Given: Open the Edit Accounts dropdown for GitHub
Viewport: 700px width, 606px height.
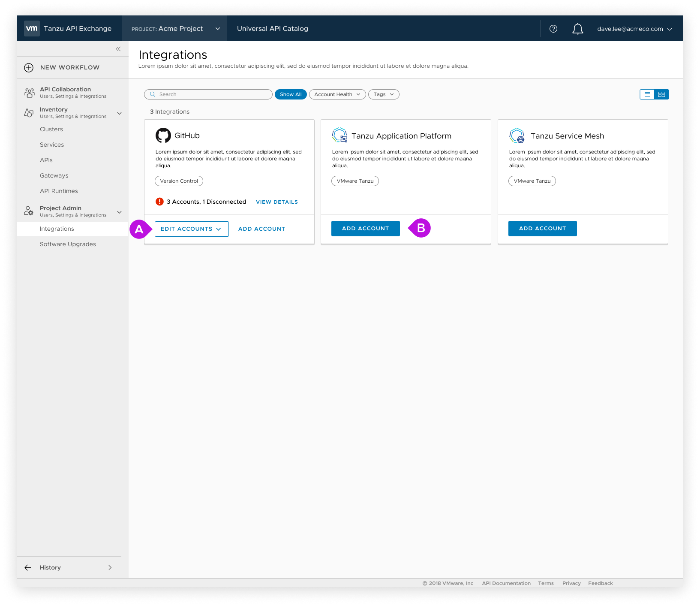Looking at the screenshot, I should pos(192,229).
